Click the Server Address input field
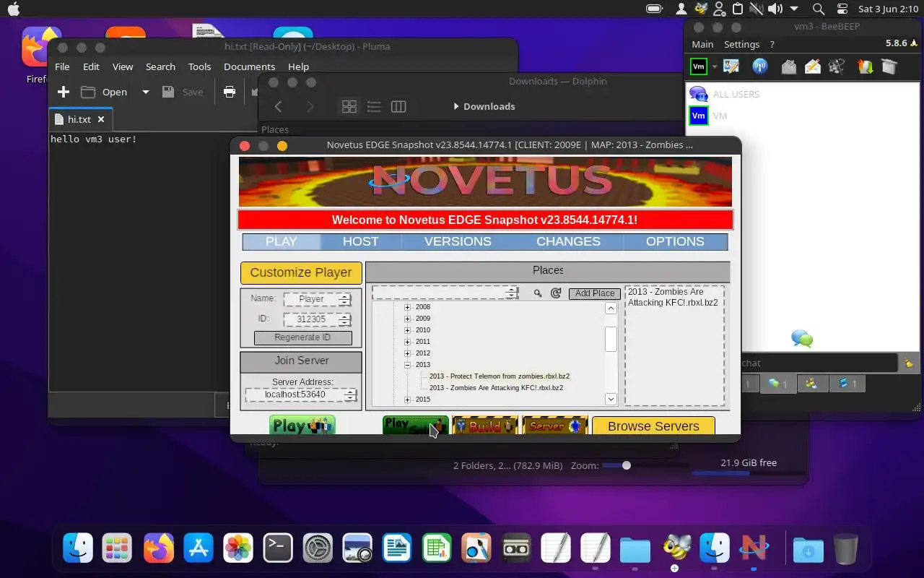The height and width of the screenshot is (578, 924). [x=301, y=394]
